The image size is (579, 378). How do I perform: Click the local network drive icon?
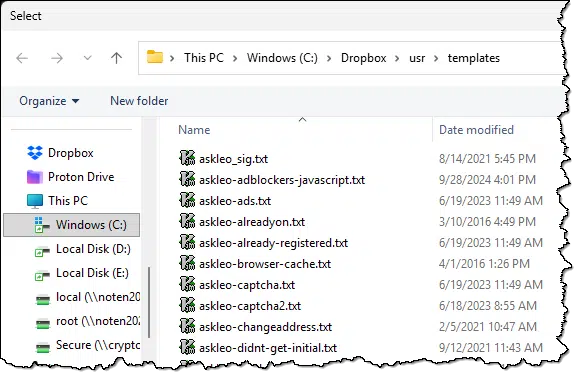pyautogui.click(x=43, y=299)
